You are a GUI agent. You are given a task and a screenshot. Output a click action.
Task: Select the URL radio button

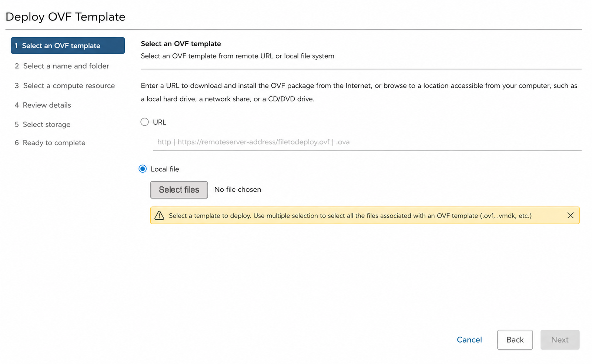pyautogui.click(x=144, y=122)
